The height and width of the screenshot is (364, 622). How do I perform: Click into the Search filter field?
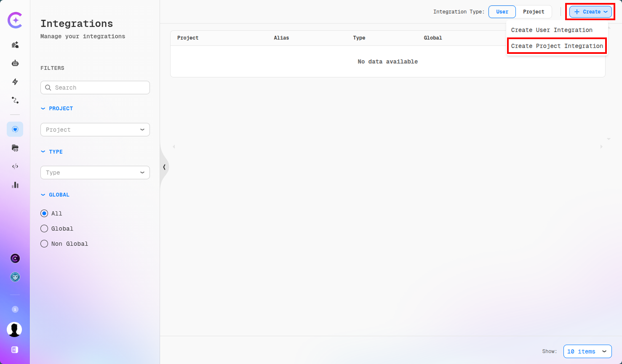point(95,88)
